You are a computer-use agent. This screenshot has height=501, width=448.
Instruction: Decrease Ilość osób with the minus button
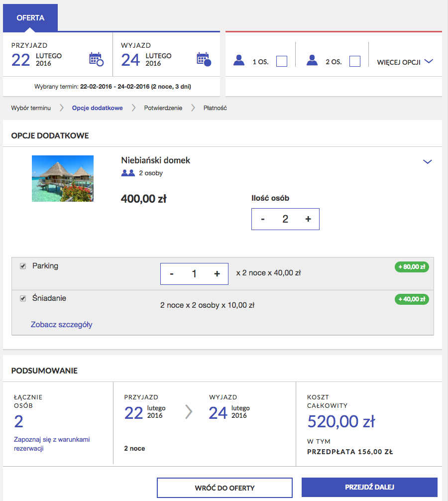(x=263, y=219)
